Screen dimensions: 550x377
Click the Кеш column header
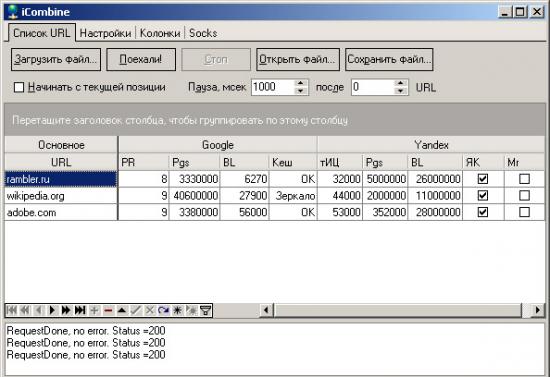[x=293, y=162]
